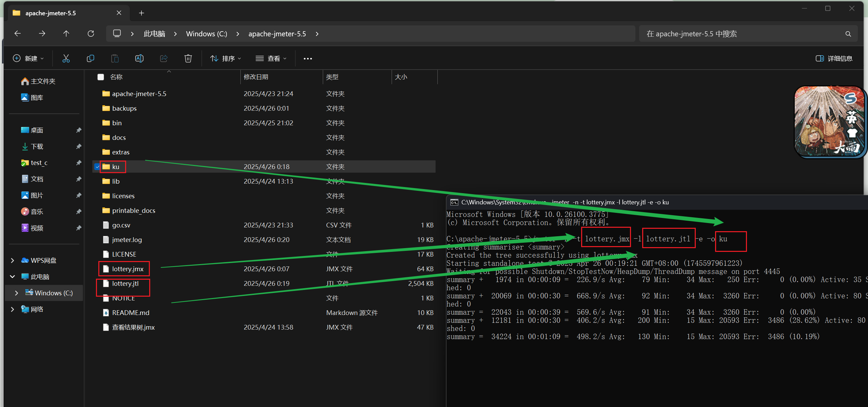Go up one folder level arrow
868x407 pixels.
pos(66,34)
